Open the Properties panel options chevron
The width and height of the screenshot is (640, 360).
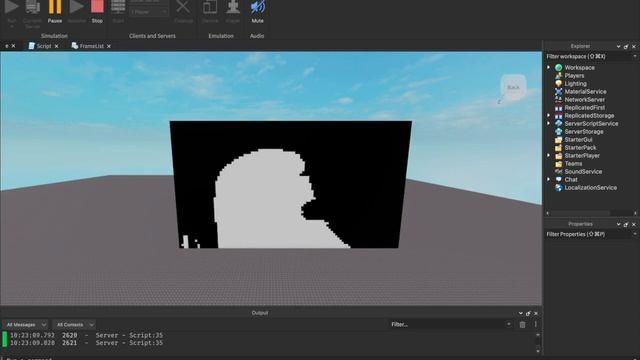coord(618,224)
